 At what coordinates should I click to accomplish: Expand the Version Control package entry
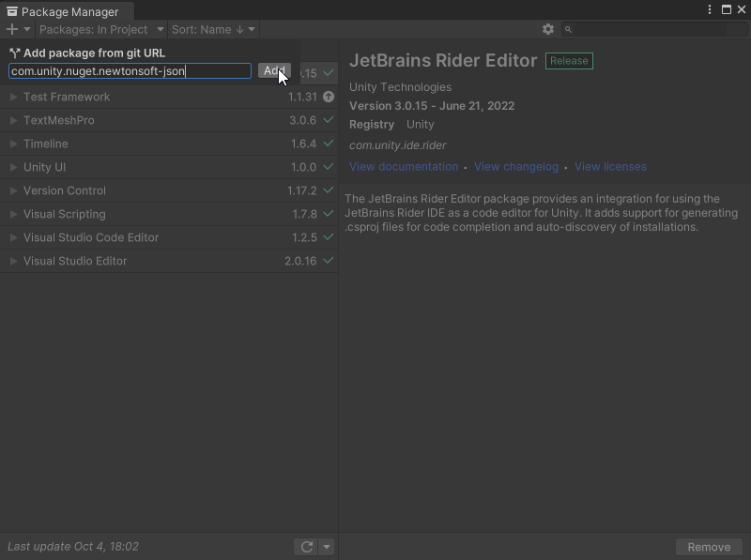[13, 190]
